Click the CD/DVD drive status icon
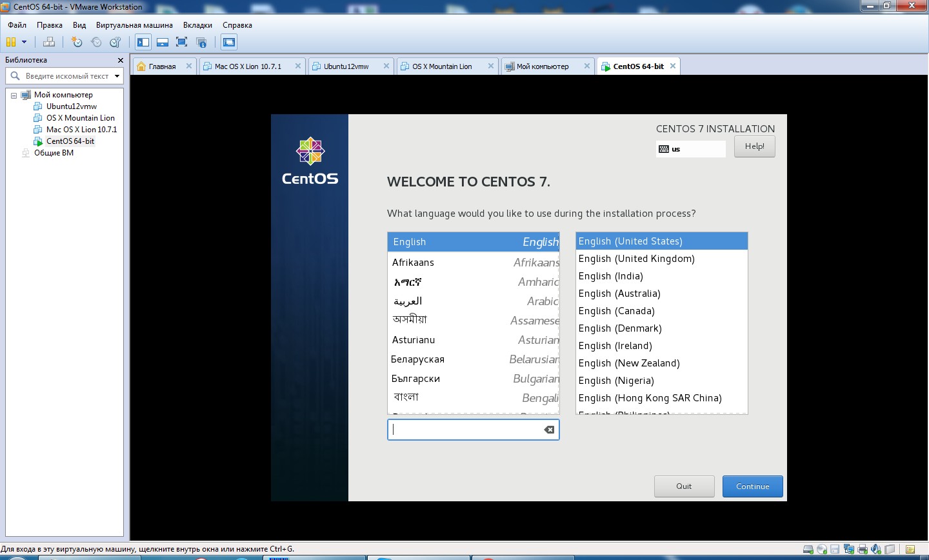This screenshot has width=929, height=560. (822, 550)
